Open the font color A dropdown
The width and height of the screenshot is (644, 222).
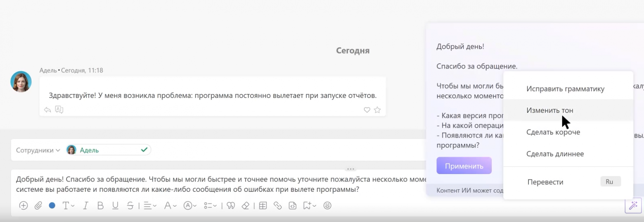tap(170, 205)
